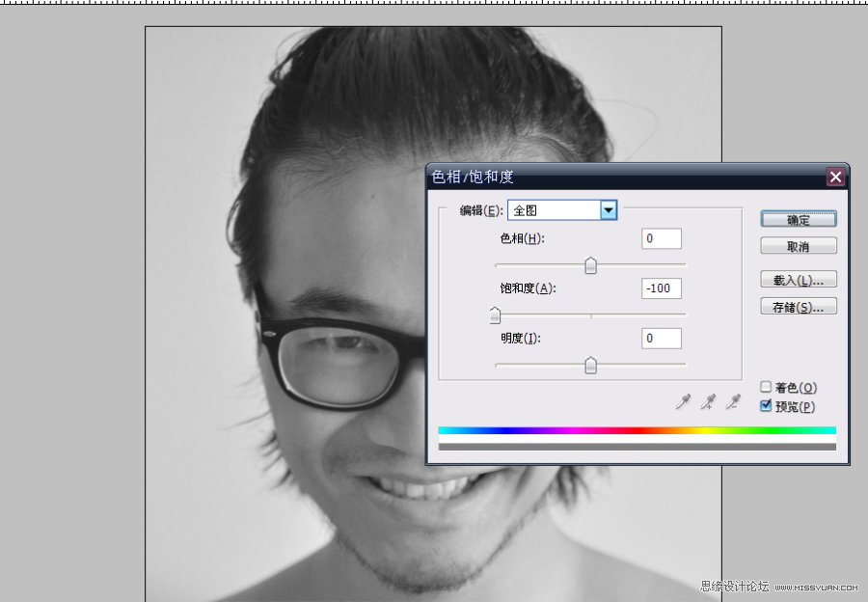Select the add-to-sample eyedropper (+)
This screenshot has width=868, height=602.
[707, 402]
